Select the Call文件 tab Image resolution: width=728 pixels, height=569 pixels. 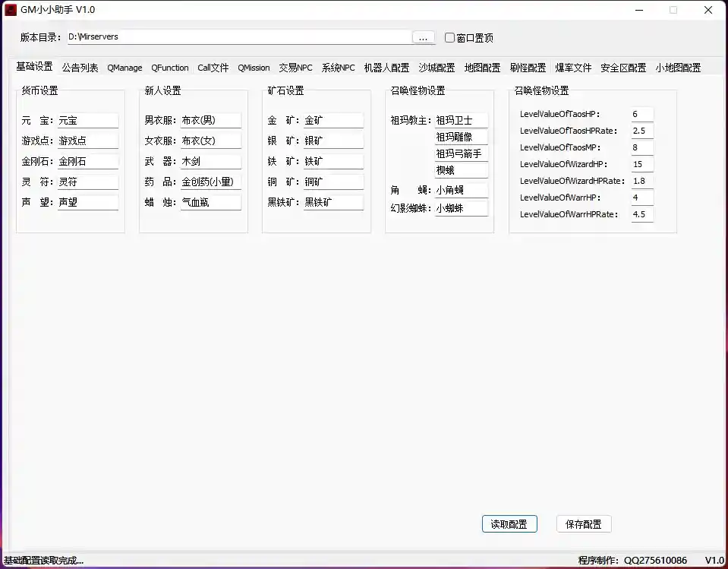coord(213,68)
